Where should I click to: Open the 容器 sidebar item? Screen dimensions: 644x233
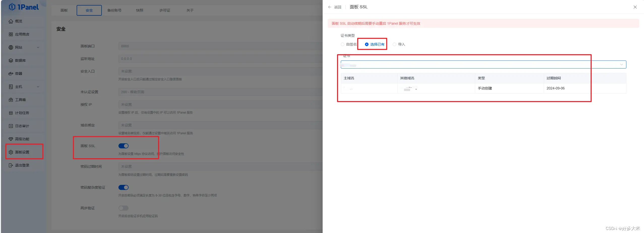coord(23,74)
